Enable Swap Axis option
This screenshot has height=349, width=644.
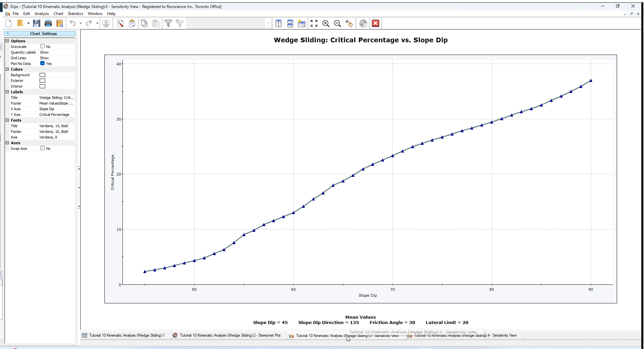click(42, 148)
